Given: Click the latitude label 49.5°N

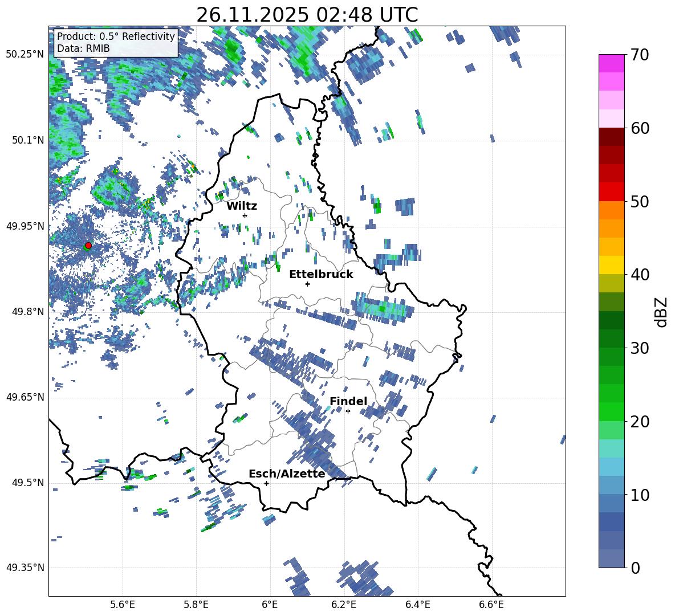Looking at the screenshot, I should pos(27,483).
